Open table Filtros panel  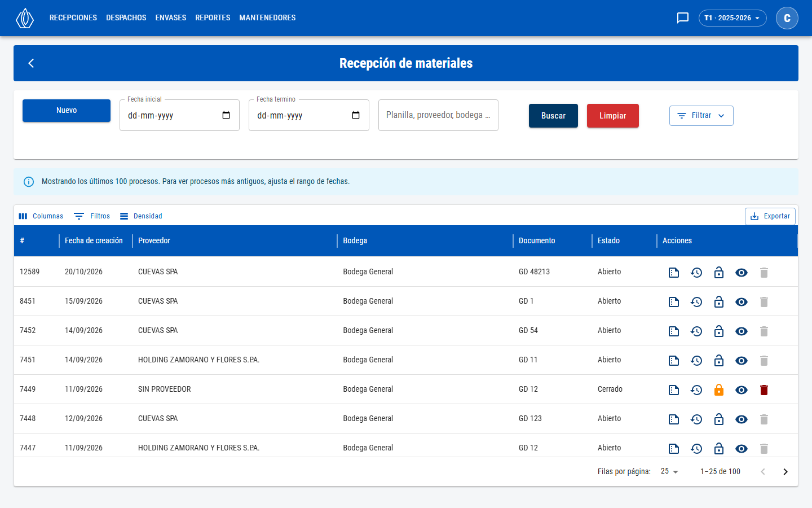point(92,216)
